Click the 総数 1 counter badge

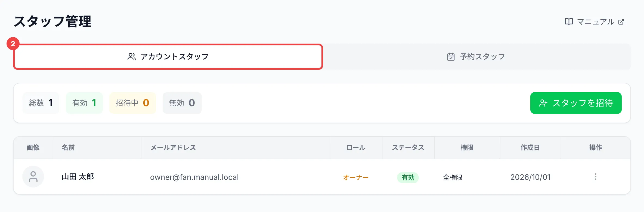click(41, 103)
